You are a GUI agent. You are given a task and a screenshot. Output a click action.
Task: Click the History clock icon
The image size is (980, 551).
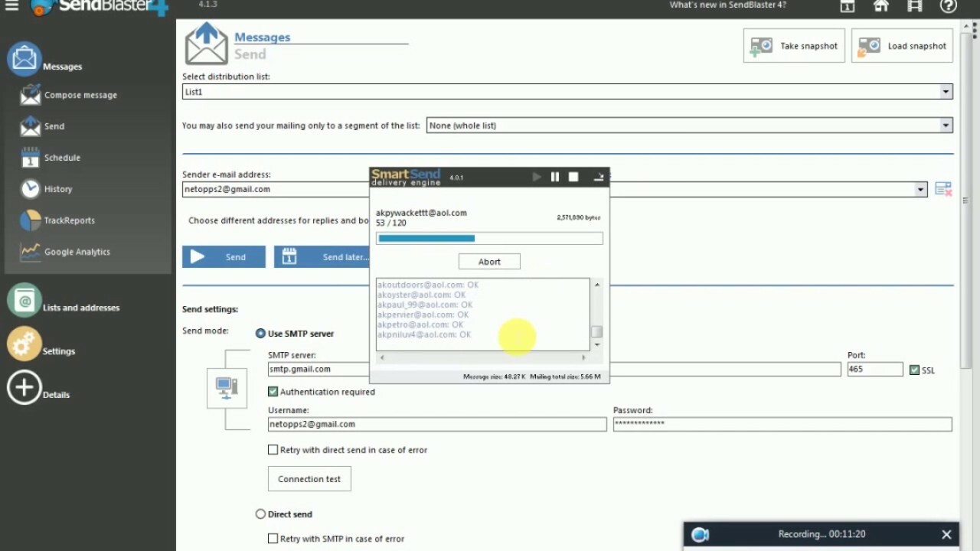tap(30, 189)
